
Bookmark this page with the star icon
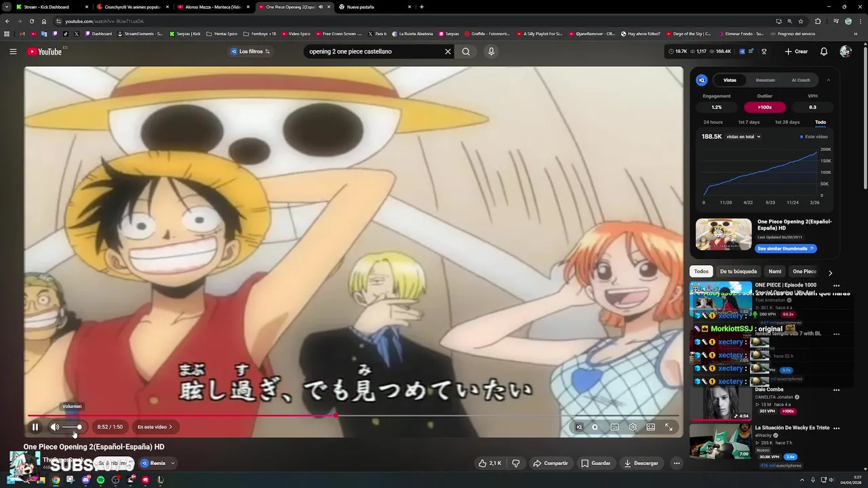tap(800, 21)
